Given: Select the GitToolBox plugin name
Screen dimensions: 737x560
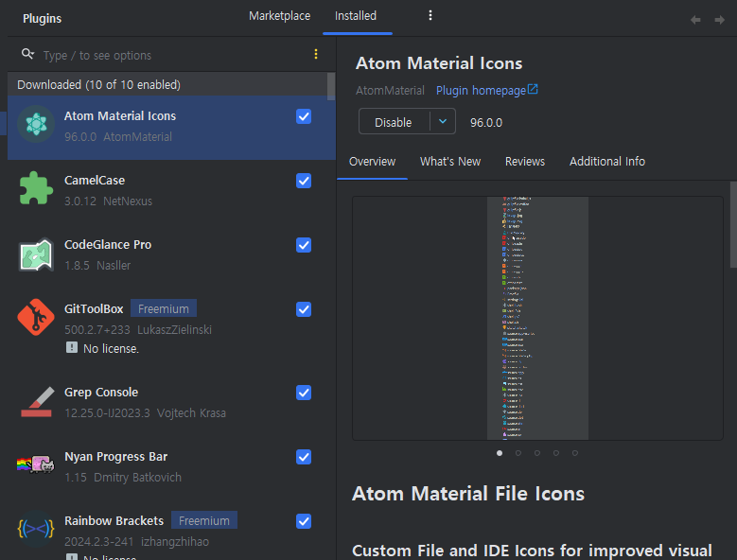Looking at the screenshot, I should point(94,308).
